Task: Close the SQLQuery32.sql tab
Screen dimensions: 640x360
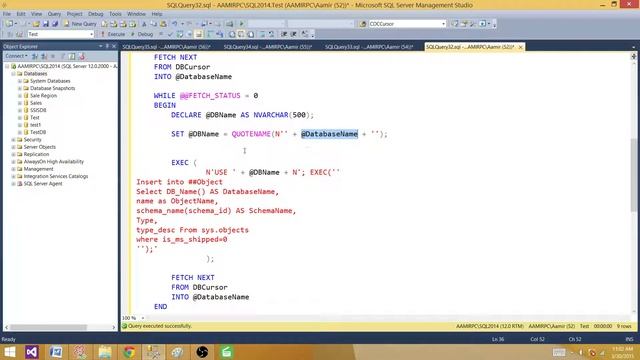Action: [520, 47]
